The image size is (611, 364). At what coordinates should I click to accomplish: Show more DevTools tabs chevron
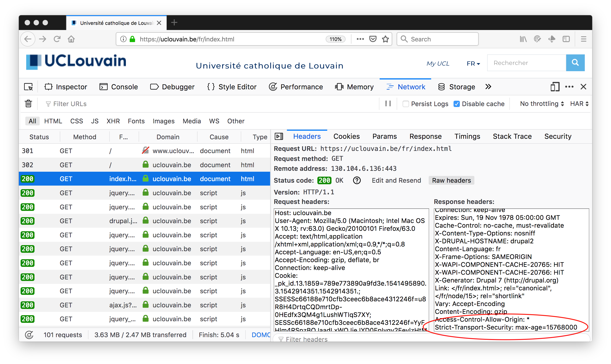pos(488,87)
